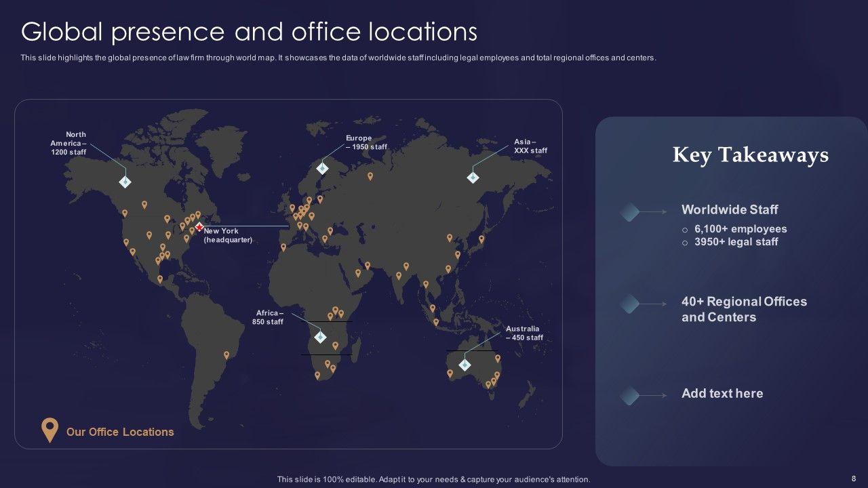Screen dimensions: 868x488
Task: Select the Add text here placeholder
Action: (x=722, y=394)
